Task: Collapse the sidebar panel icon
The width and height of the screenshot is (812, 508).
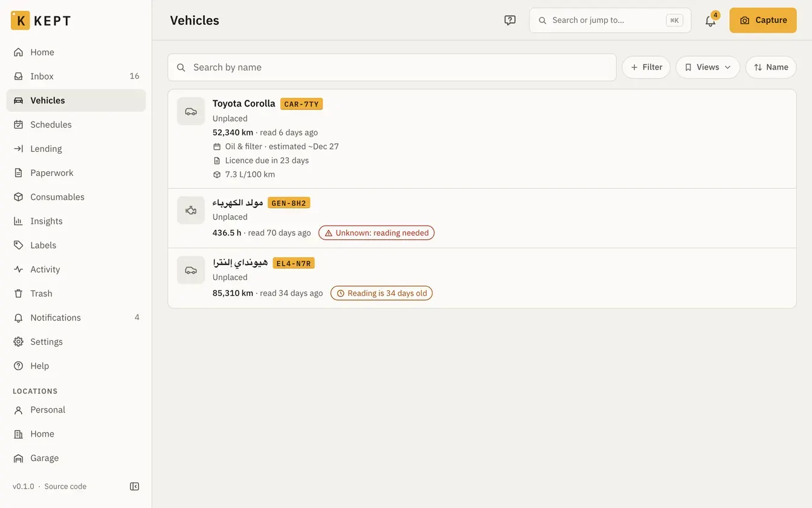Action: pyautogui.click(x=135, y=486)
